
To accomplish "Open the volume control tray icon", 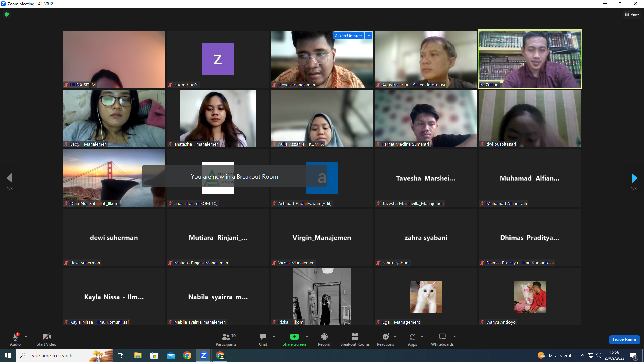I will tap(599, 355).
